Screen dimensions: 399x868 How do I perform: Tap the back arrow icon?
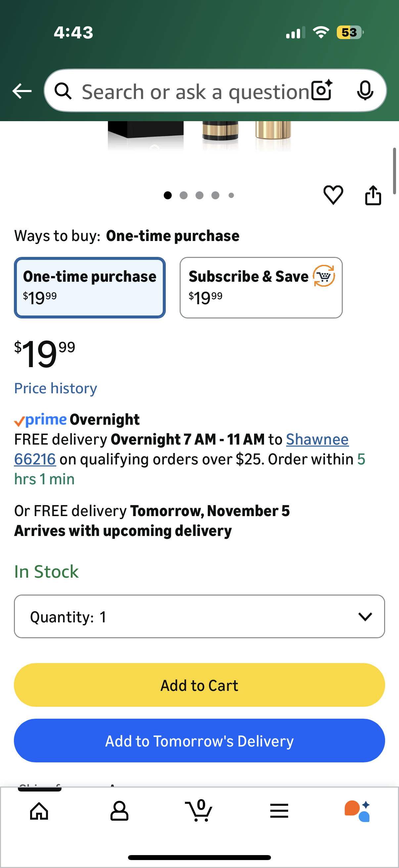22,91
